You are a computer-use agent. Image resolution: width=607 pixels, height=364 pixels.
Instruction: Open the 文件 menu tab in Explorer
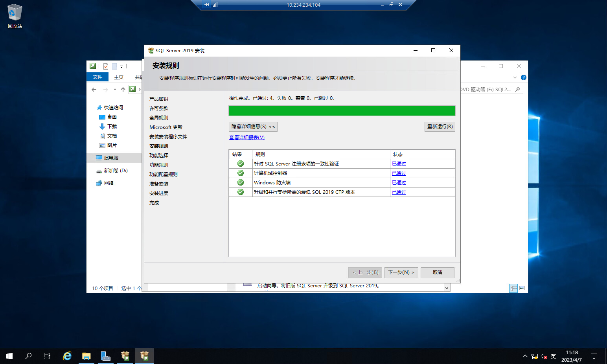point(97,77)
